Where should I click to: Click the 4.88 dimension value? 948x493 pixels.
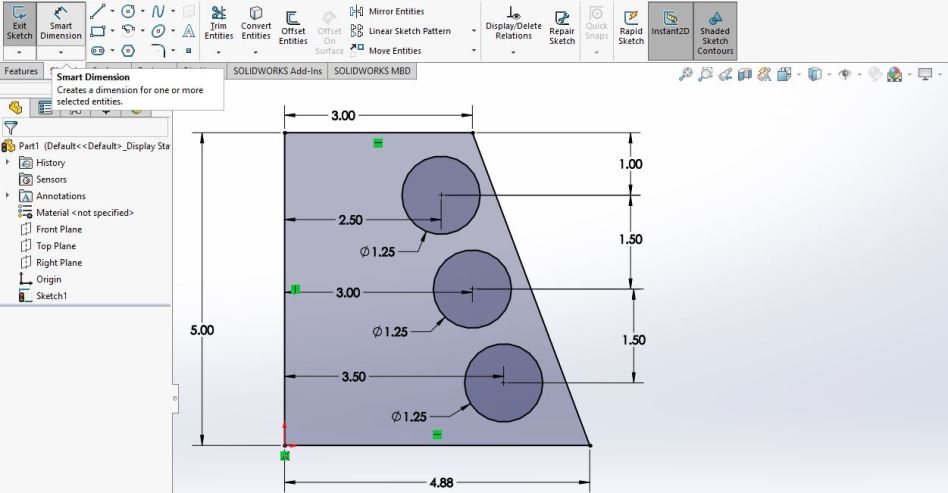click(441, 482)
